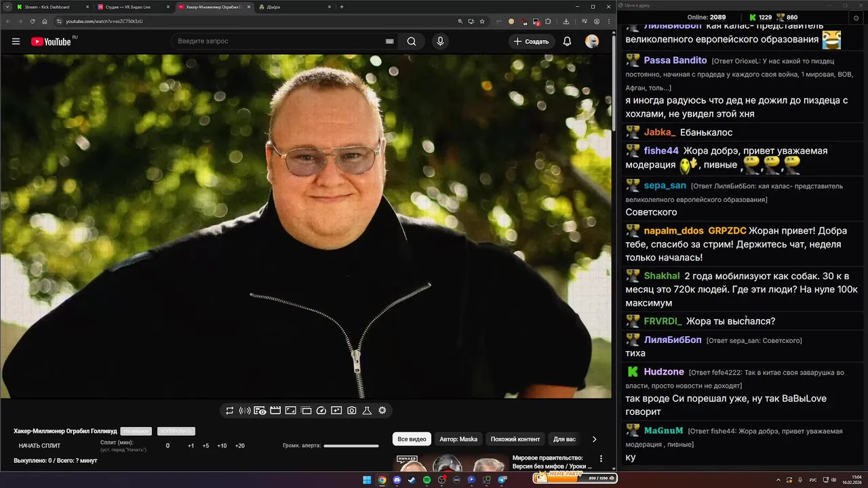Open the YouTube guide hamburger menu
868x488 pixels.
pyautogui.click(x=16, y=41)
